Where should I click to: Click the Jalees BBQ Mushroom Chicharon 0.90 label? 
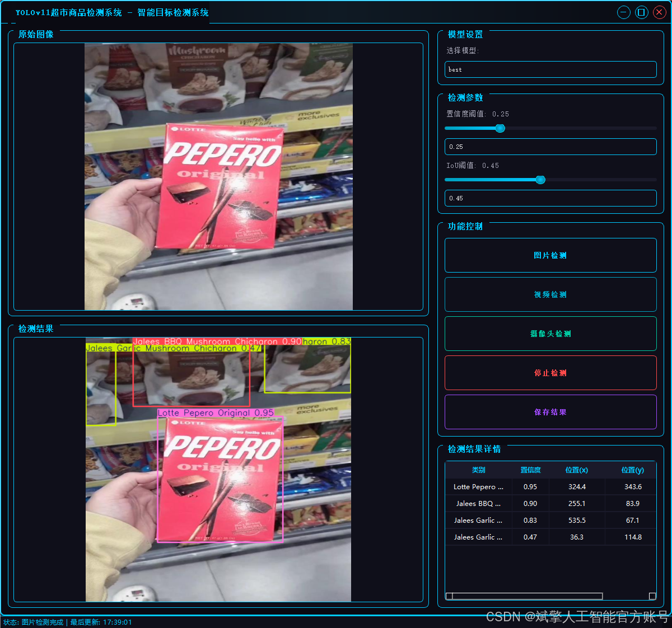(x=217, y=341)
